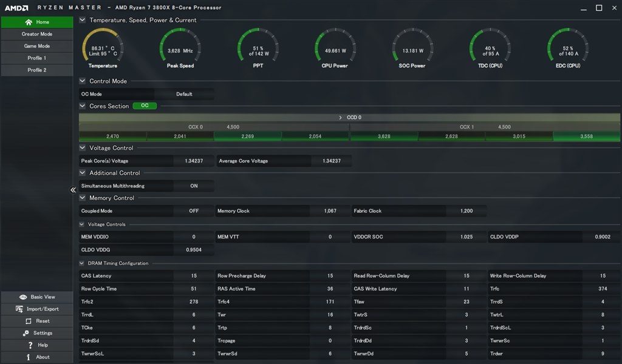Viewport: 622px width, 364px height.
Task: Select core showing 3,558 MHz
Action: 586,136
